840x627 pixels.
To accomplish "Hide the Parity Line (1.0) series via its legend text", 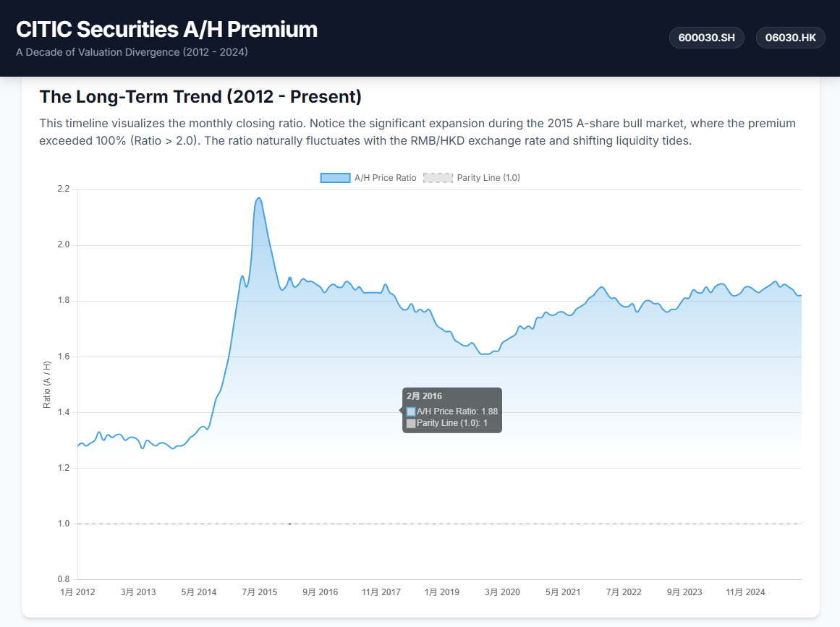I will pos(488,178).
